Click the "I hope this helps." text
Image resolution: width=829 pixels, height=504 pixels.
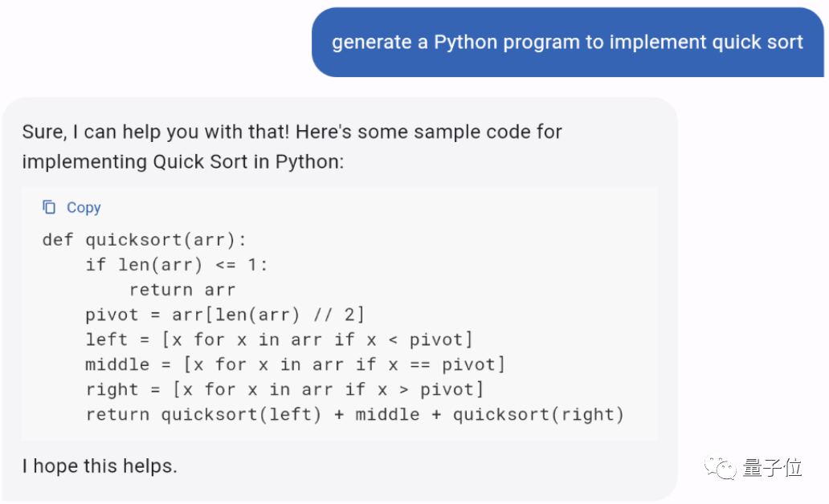[x=100, y=465]
